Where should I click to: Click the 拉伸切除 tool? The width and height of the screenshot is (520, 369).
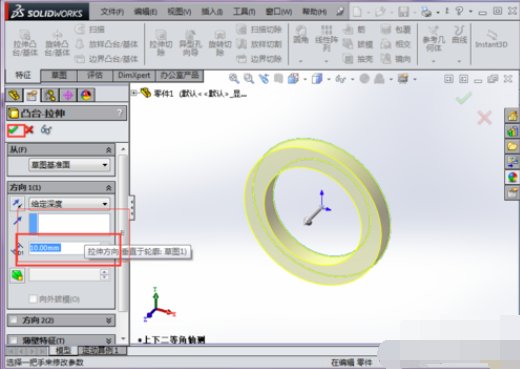click(x=161, y=43)
